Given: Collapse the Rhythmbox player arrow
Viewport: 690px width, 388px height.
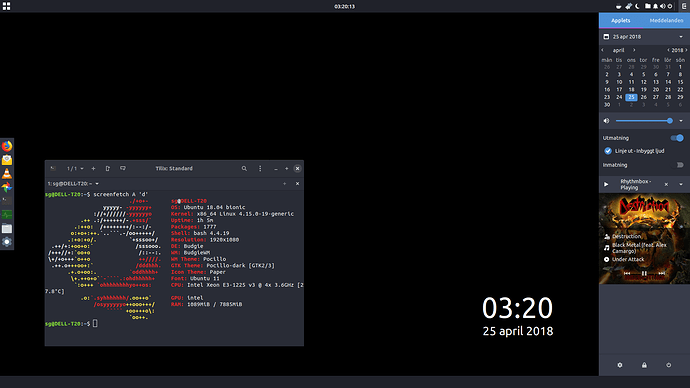Looking at the screenshot, I should coord(681,185).
